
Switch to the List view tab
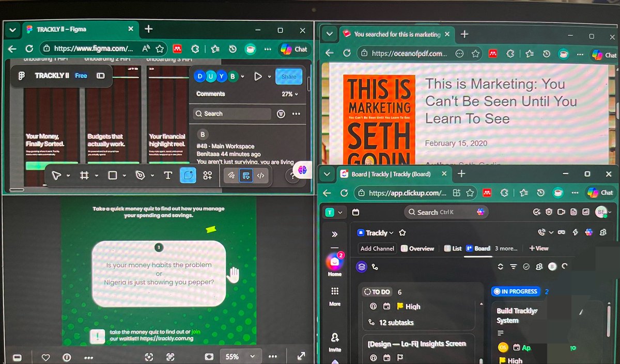[x=453, y=248]
